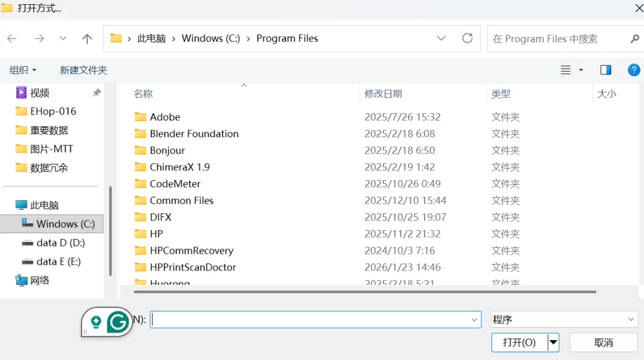Go up one folder level
This screenshot has height=360, width=644.
(x=86, y=39)
